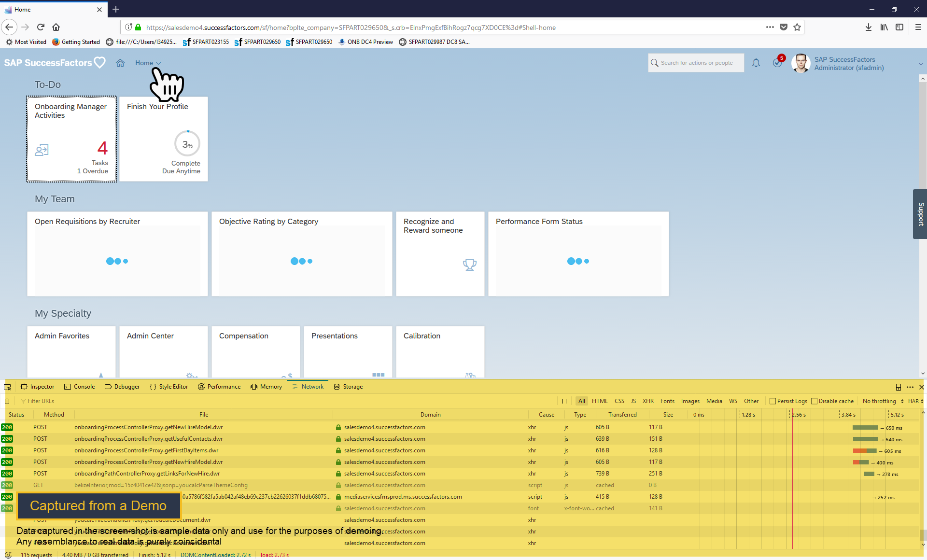Viewport: 927px width, 560px height.
Task: Open the ONB DC4 Preview bookmark
Action: 365,42
